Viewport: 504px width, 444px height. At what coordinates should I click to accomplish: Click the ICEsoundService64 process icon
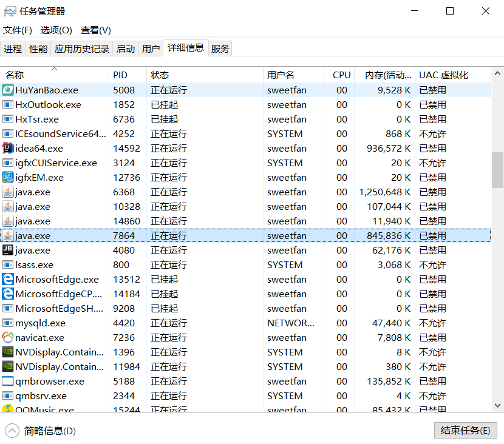click(x=8, y=134)
